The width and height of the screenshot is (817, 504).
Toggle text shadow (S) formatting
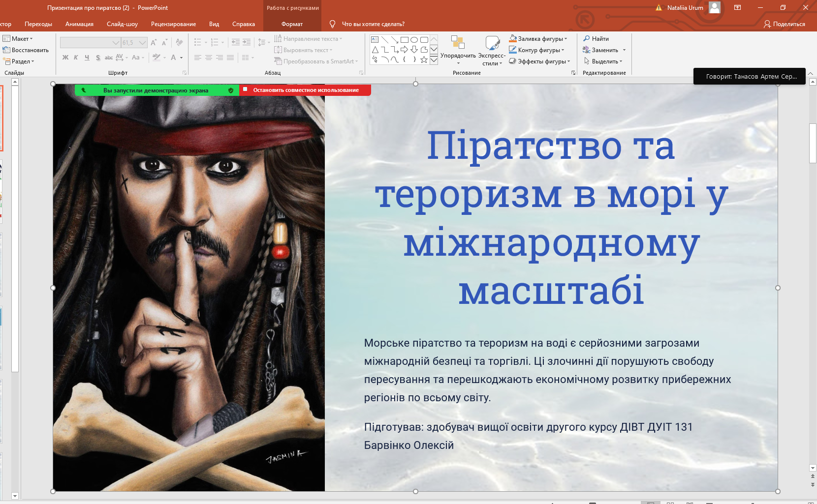98,58
